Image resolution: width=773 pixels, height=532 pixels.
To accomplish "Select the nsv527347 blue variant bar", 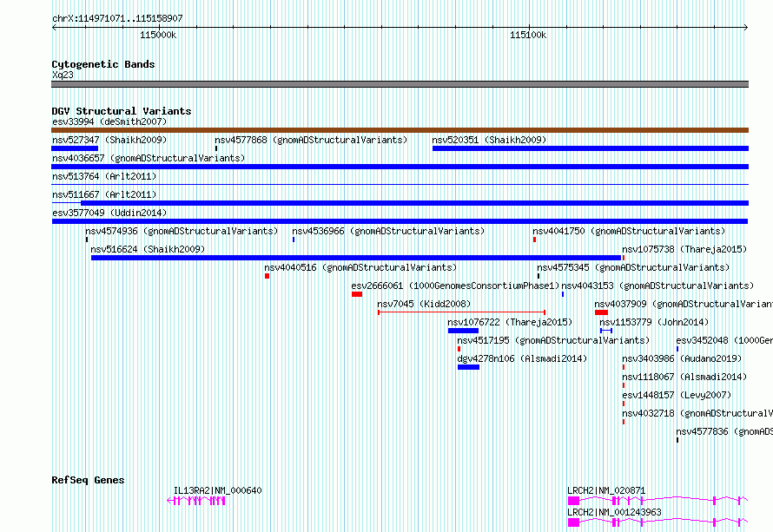I will [75, 148].
